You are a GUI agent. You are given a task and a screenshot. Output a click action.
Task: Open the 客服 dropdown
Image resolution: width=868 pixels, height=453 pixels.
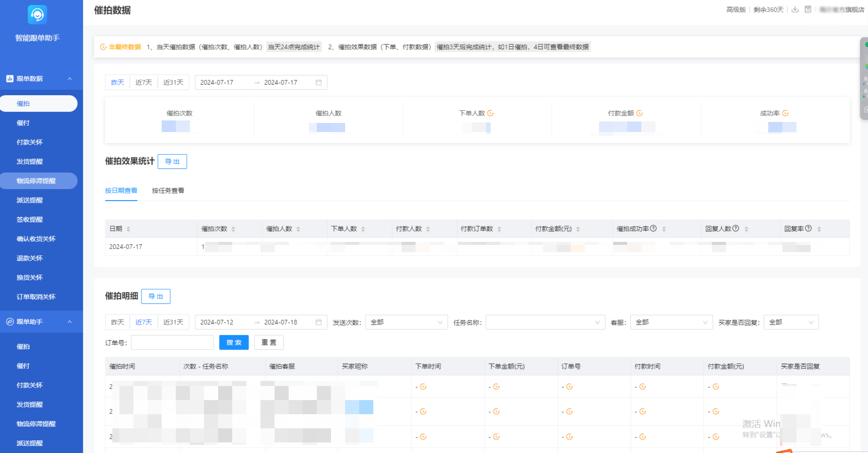[x=671, y=322]
